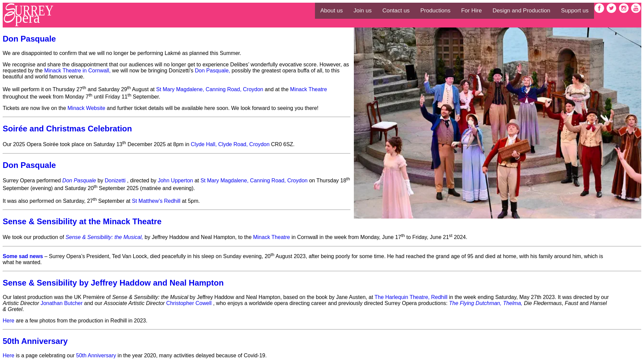
Task: Click second Don Pasquale heading
Action: pos(29,165)
